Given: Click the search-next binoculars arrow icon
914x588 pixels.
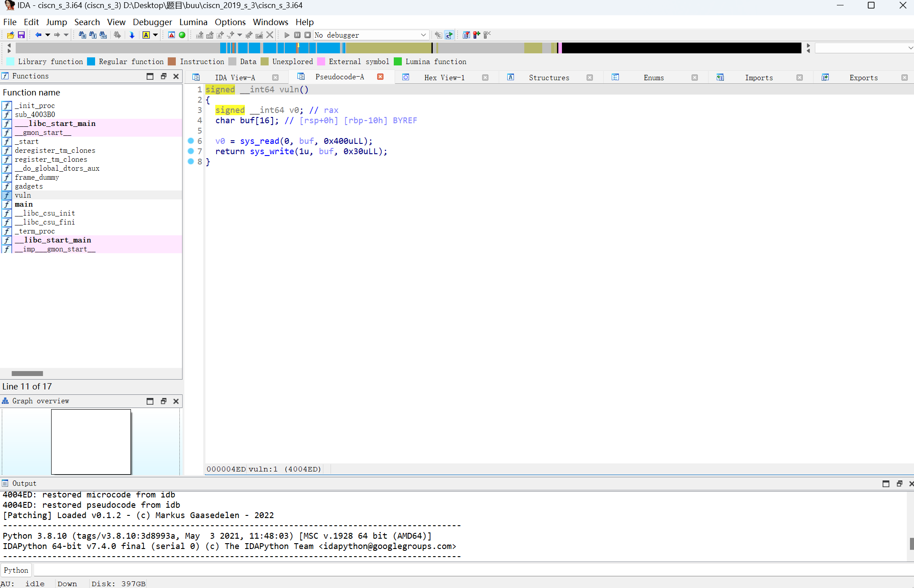Looking at the screenshot, I should pos(118,35).
